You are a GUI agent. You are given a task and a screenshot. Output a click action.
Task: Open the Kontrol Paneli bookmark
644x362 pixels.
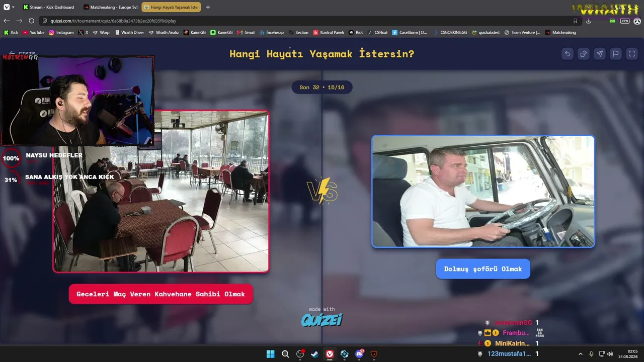[x=329, y=33]
